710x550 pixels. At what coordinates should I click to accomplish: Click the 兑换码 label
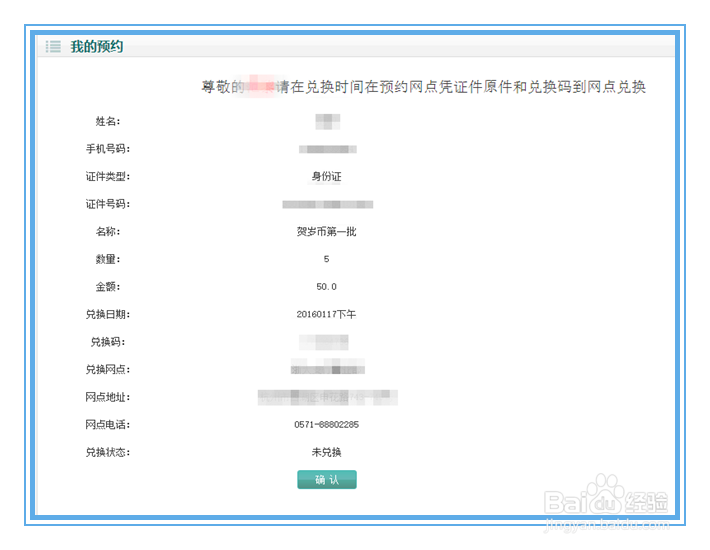coord(108,342)
